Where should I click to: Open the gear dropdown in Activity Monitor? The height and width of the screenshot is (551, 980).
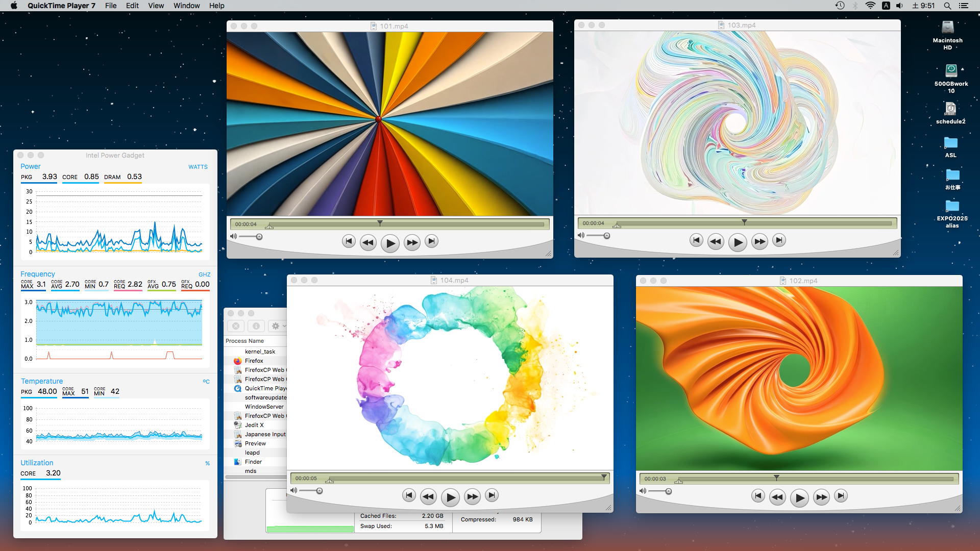pyautogui.click(x=278, y=326)
